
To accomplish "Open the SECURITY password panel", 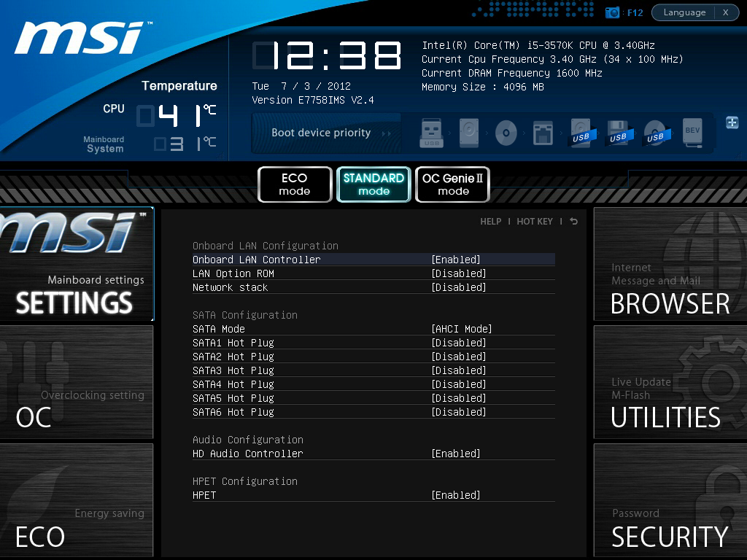I will tap(670, 500).
